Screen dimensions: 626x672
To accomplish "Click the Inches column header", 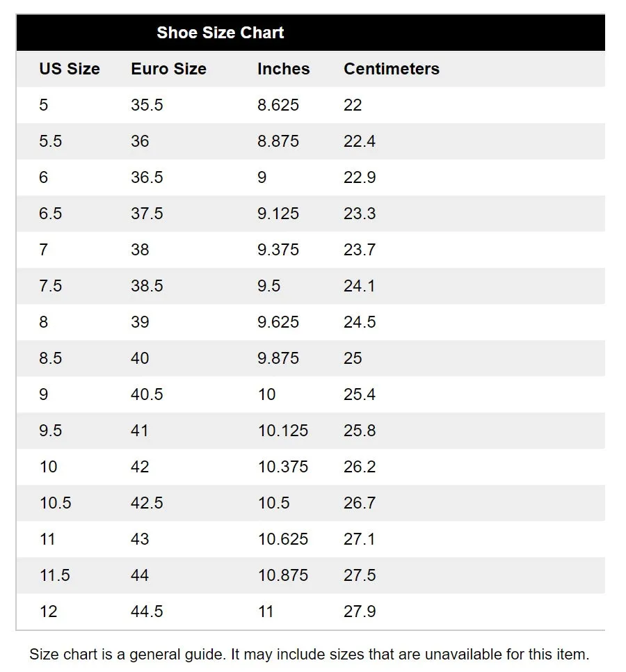I will click(x=283, y=69).
